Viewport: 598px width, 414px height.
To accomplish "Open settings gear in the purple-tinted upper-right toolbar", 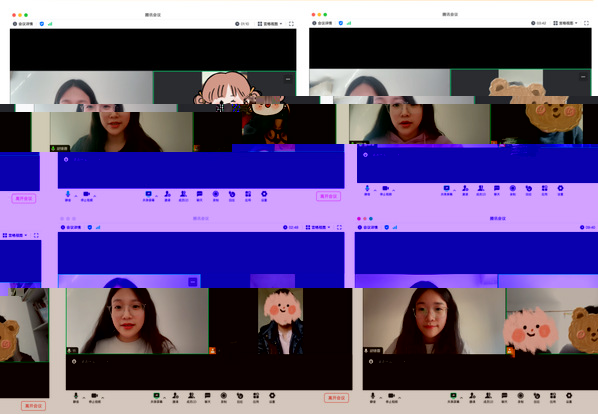I will 560,190.
